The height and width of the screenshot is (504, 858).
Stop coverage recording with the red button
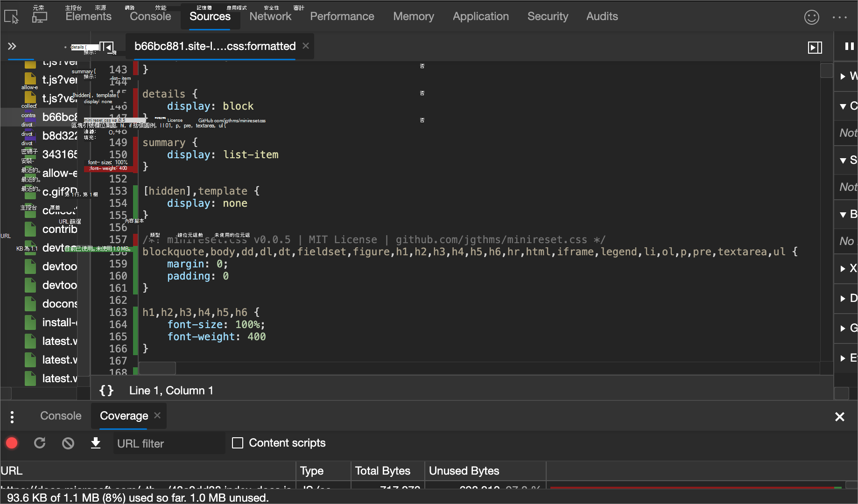tap(12, 443)
